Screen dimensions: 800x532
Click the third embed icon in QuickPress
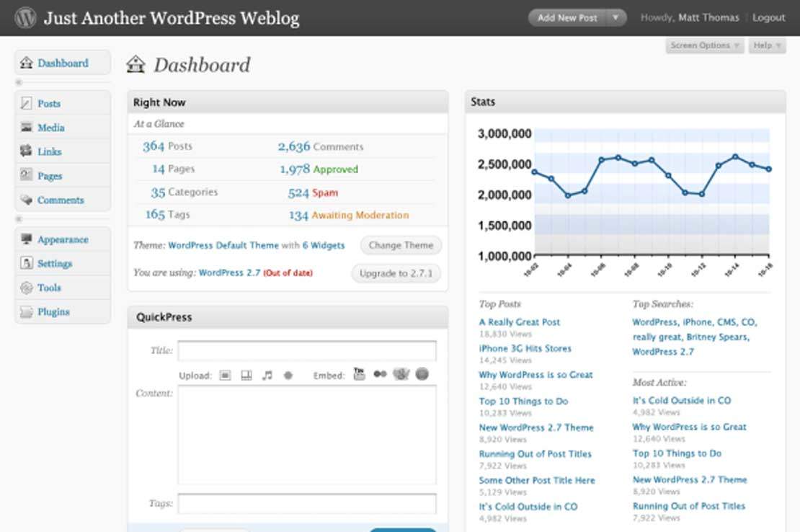[x=401, y=374]
